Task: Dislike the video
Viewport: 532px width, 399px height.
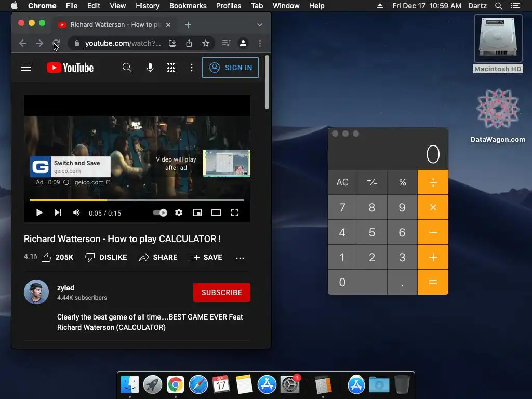Action: pyautogui.click(x=106, y=257)
